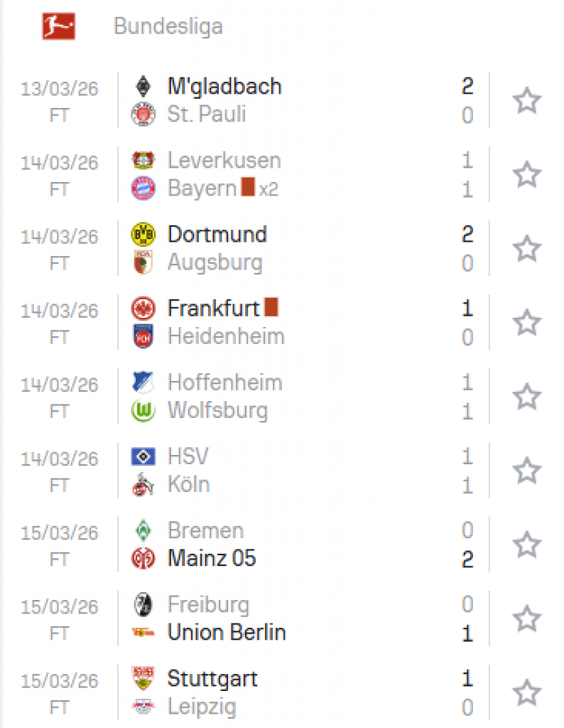564x728 pixels.
Task: Click Frankfurt's red card indicator
Action: (271, 308)
